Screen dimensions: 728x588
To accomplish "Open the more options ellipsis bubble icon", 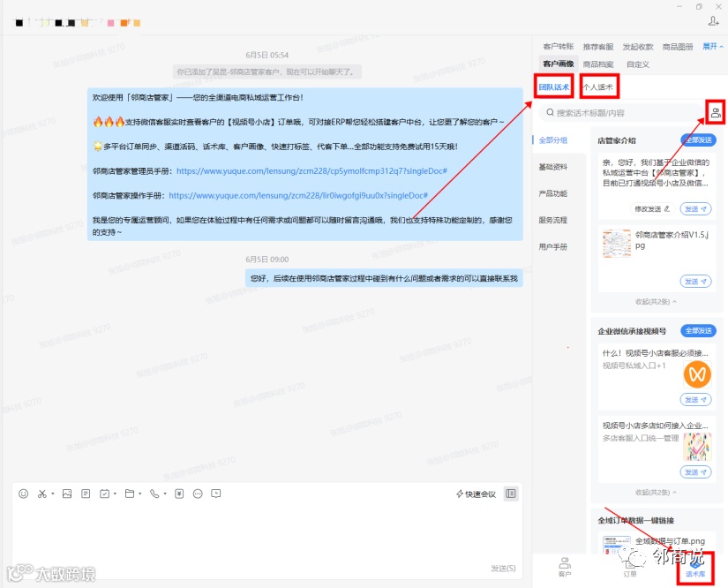I will coord(198,494).
